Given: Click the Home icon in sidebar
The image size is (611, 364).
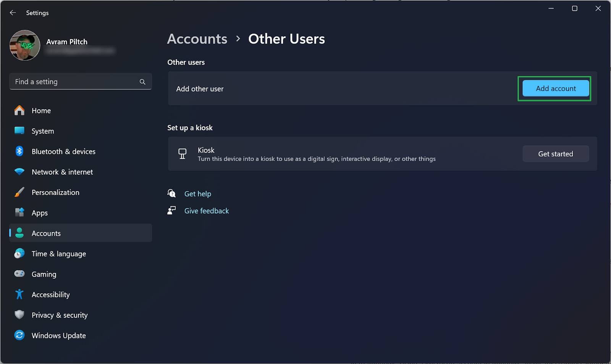Looking at the screenshot, I should 19,111.
